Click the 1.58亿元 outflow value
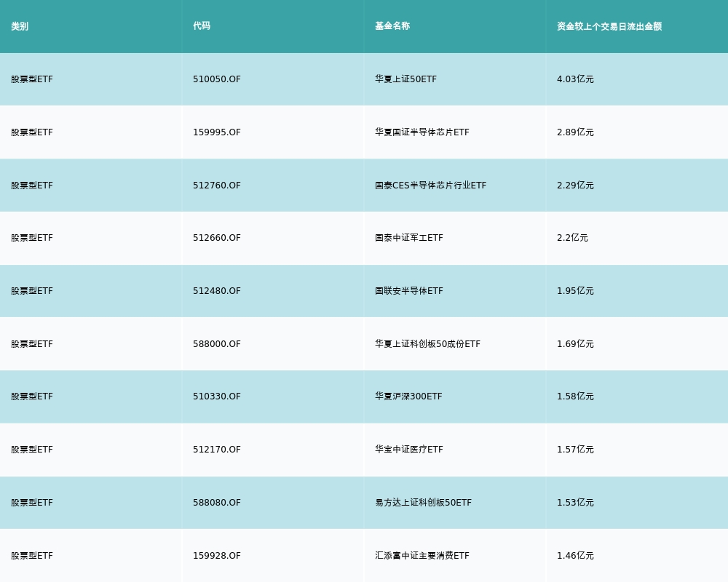 [x=575, y=396]
